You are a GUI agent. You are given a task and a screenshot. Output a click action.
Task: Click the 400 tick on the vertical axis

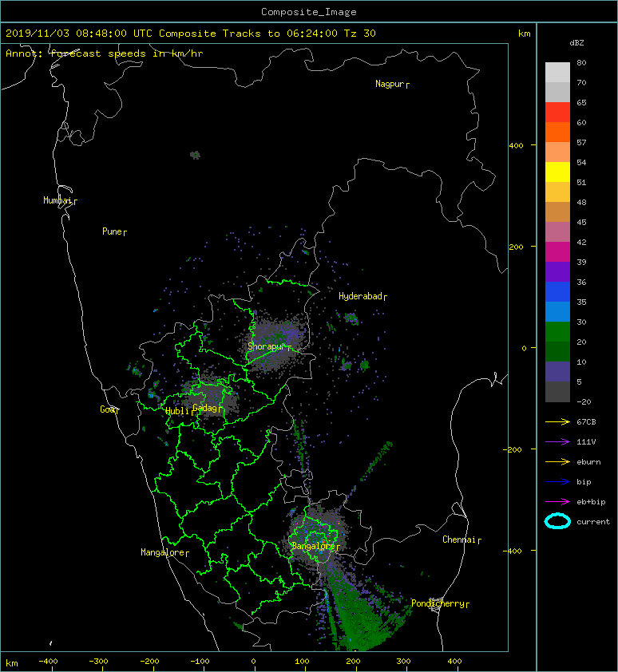[x=516, y=145]
